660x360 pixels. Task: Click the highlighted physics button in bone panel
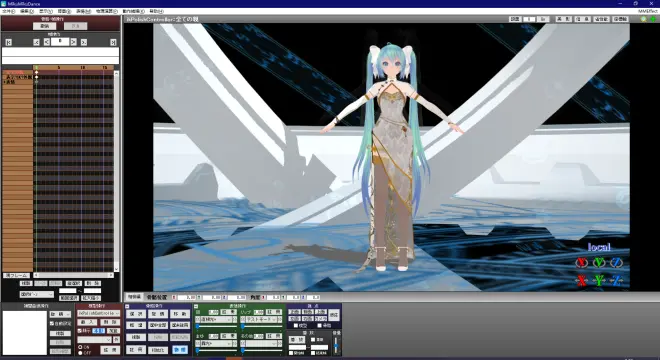click(180, 350)
